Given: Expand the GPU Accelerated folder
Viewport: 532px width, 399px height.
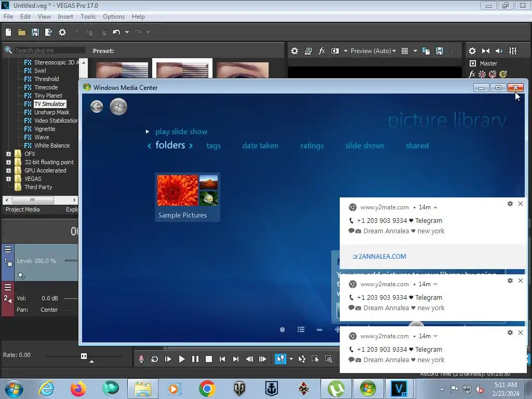Looking at the screenshot, I should point(8,170).
